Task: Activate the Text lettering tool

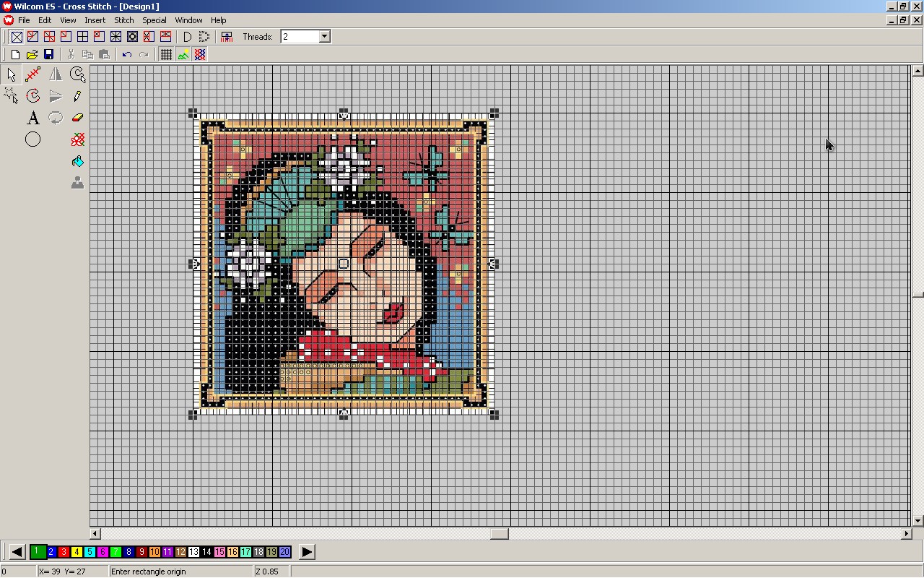Action: [33, 117]
